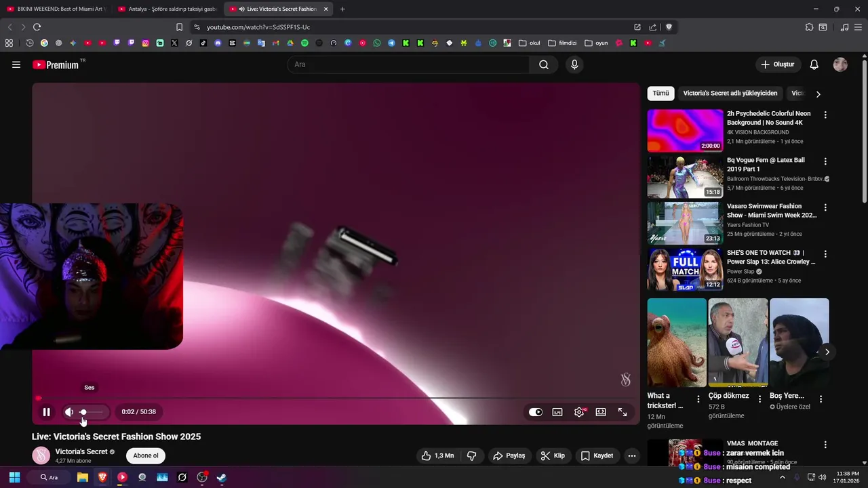Open the account avatar menu
Image resolution: width=868 pixels, height=488 pixels.
[x=840, y=64]
